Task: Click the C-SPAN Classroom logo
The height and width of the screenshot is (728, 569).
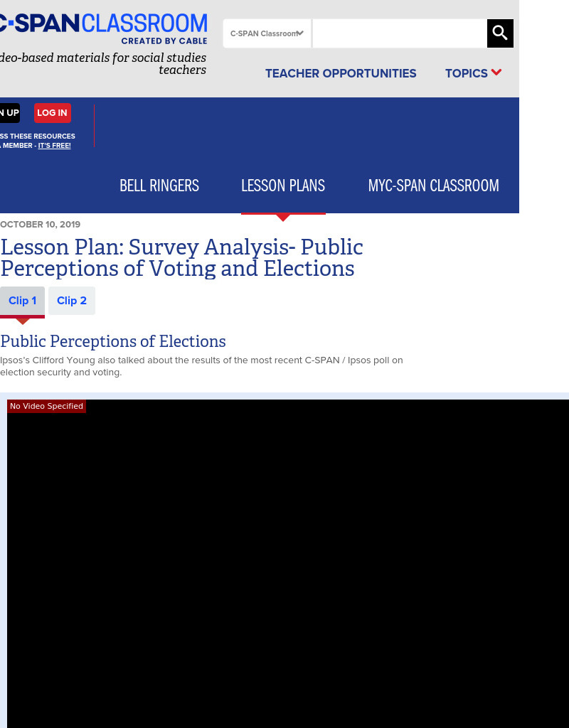Action: (104, 28)
